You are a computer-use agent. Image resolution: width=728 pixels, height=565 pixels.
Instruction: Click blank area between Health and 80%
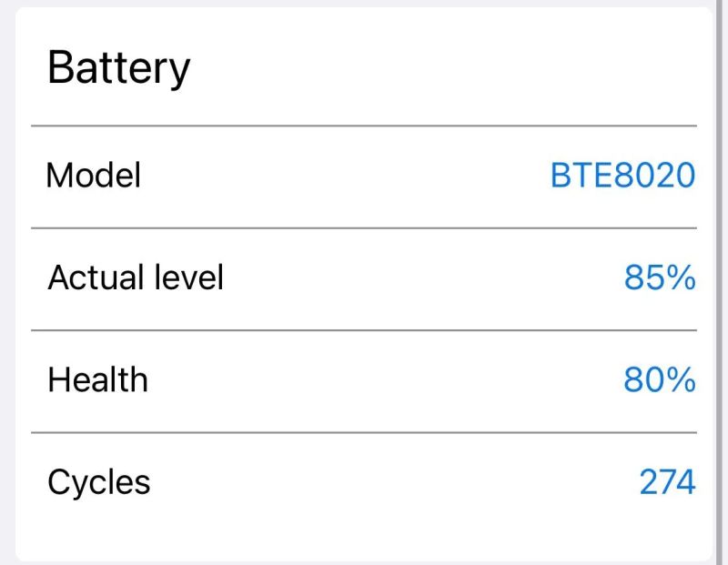pyautogui.click(x=382, y=379)
